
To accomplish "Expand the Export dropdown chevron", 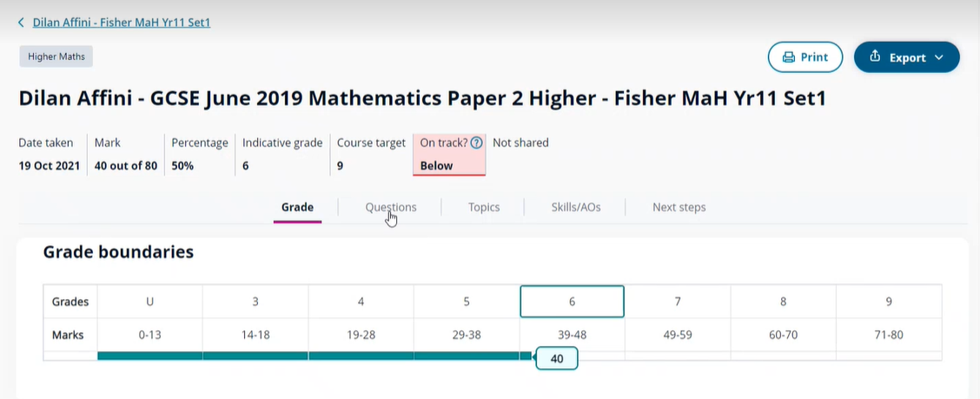I will pyautogui.click(x=939, y=58).
